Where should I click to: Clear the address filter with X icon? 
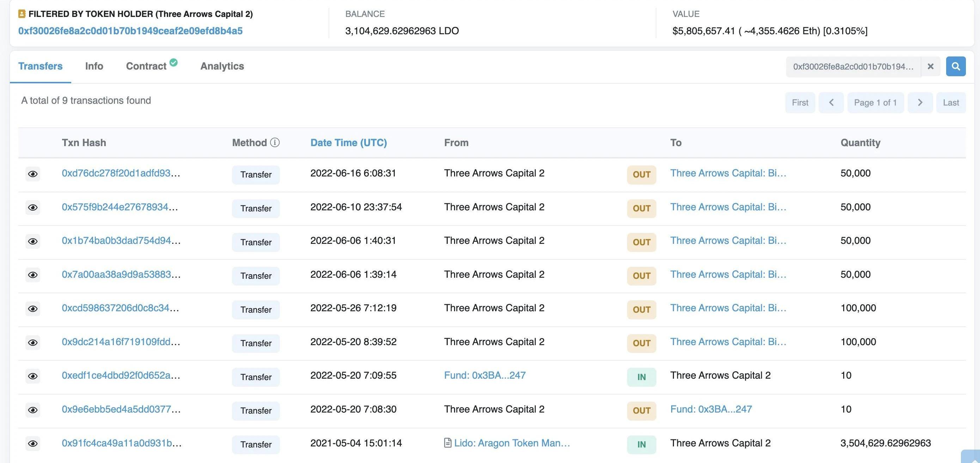tap(930, 66)
